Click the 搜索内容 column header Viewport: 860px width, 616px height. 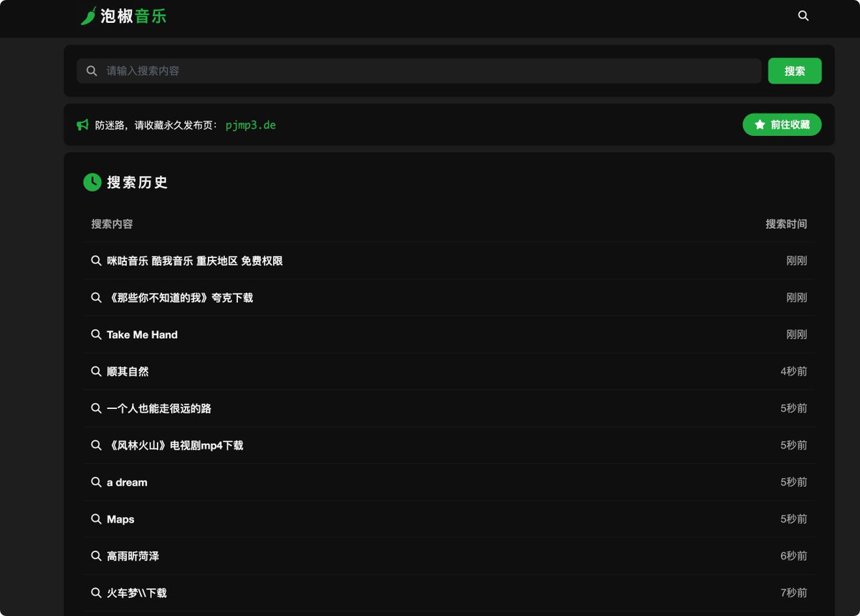point(111,223)
